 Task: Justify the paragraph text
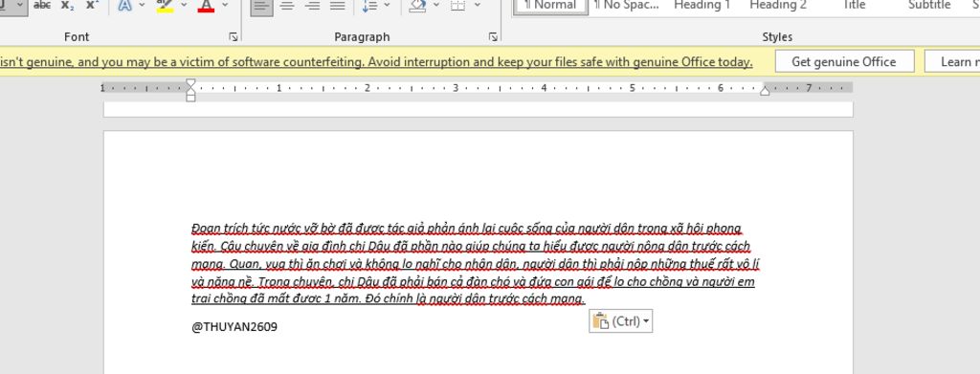click(337, 5)
